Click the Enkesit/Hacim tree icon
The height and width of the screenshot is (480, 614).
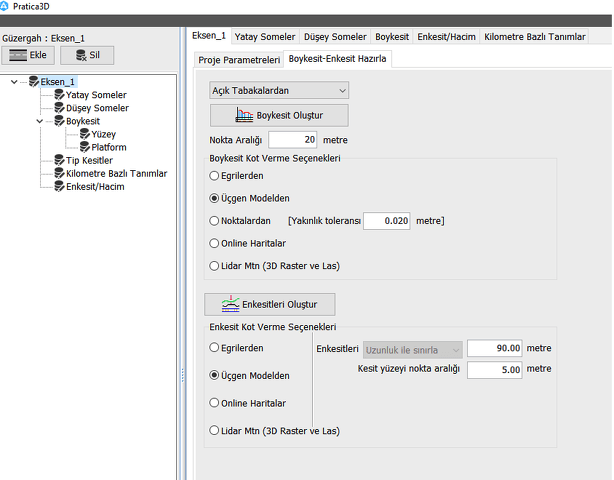pyautogui.click(x=58, y=186)
